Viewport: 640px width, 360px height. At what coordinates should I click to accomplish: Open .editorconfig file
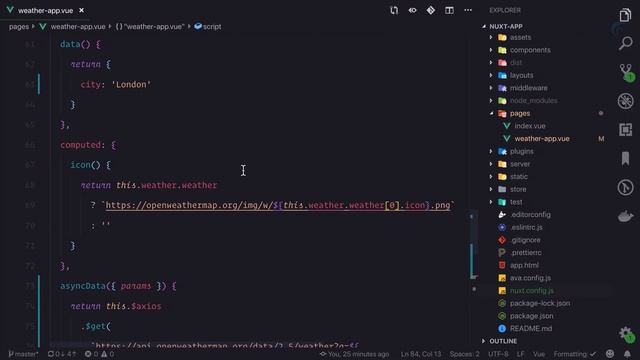tap(530, 214)
